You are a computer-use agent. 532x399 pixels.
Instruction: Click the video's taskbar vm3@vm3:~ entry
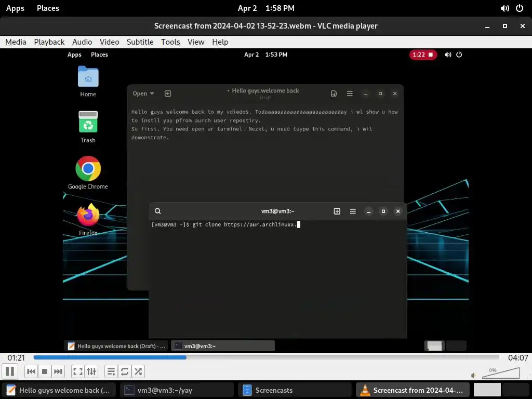tap(223, 345)
